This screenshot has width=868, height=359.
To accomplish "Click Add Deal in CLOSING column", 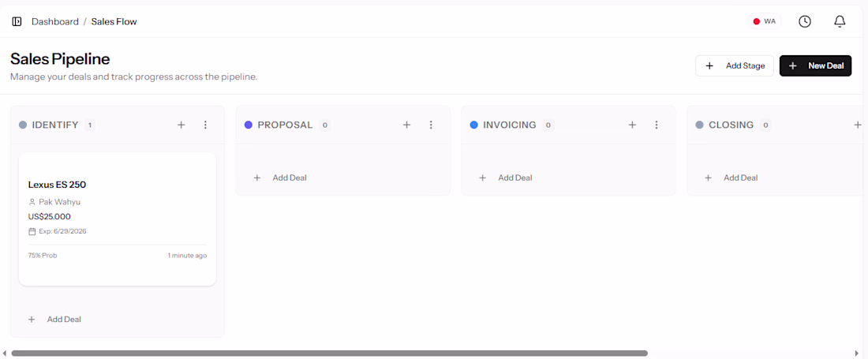I will pos(731,178).
